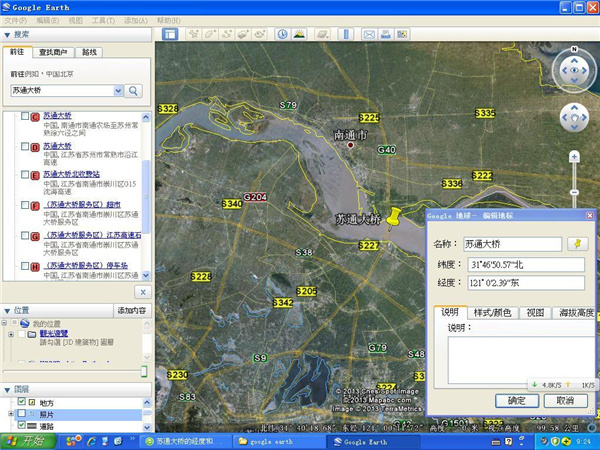Clear search results with the X button

coord(143,292)
